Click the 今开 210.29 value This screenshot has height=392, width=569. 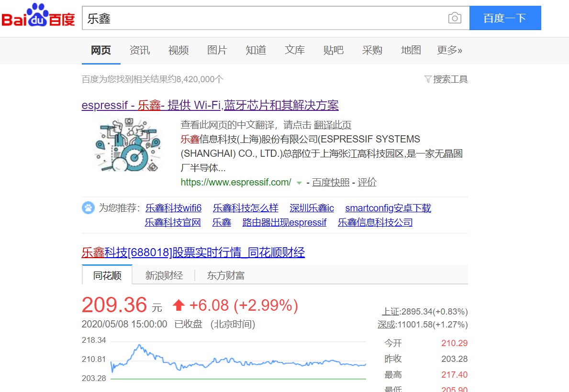(x=454, y=343)
